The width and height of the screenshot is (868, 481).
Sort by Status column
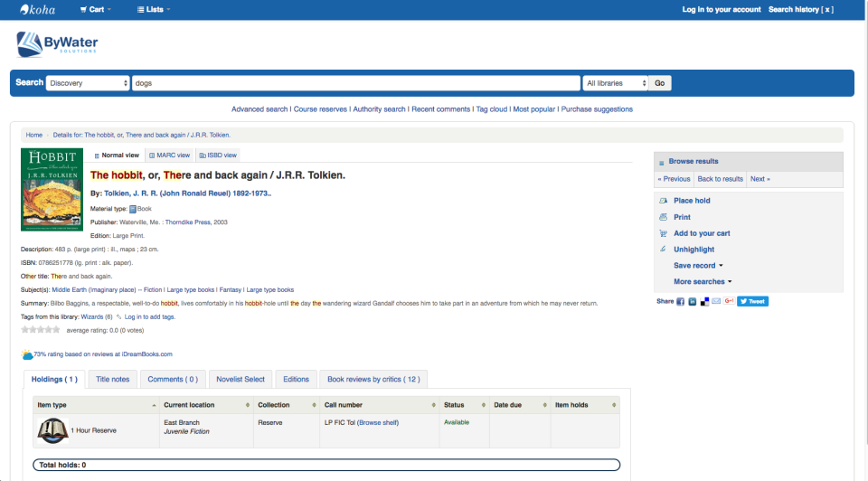(x=464, y=405)
